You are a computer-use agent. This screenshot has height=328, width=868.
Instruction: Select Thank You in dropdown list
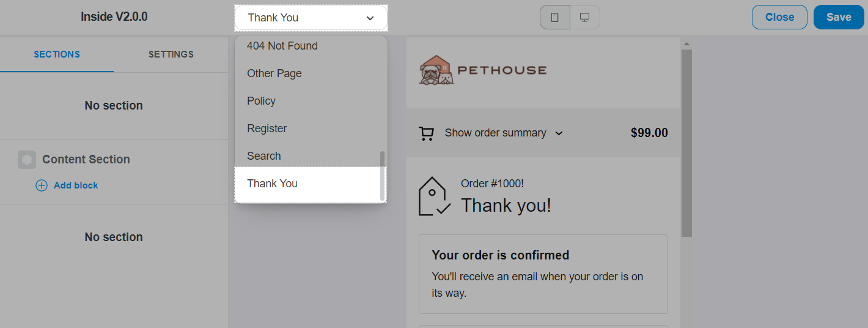click(273, 184)
